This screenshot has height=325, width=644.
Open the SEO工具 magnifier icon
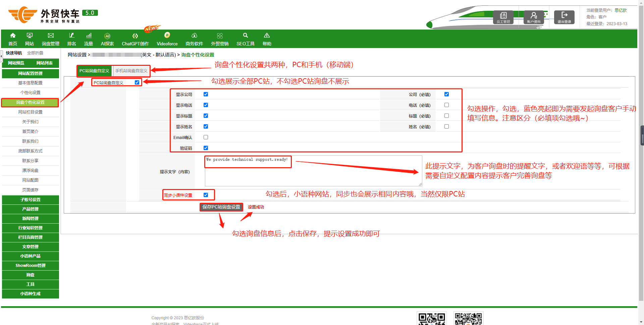click(246, 36)
